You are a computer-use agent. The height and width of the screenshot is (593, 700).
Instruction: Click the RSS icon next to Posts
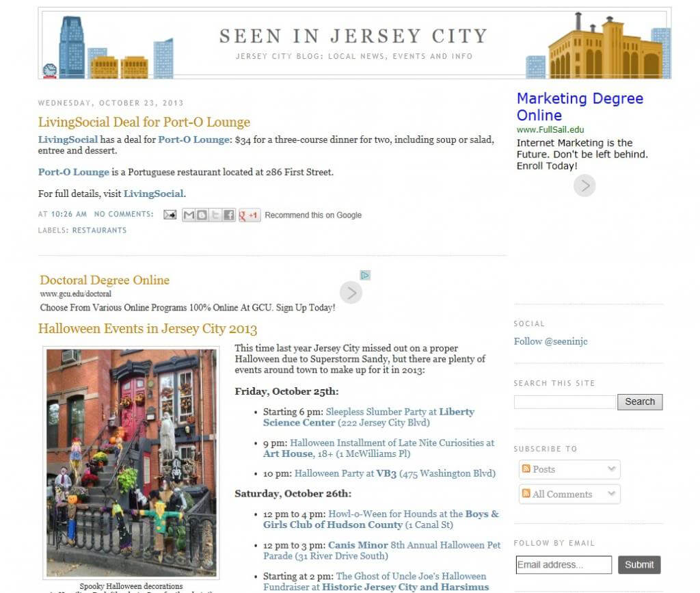[x=526, y=469]
